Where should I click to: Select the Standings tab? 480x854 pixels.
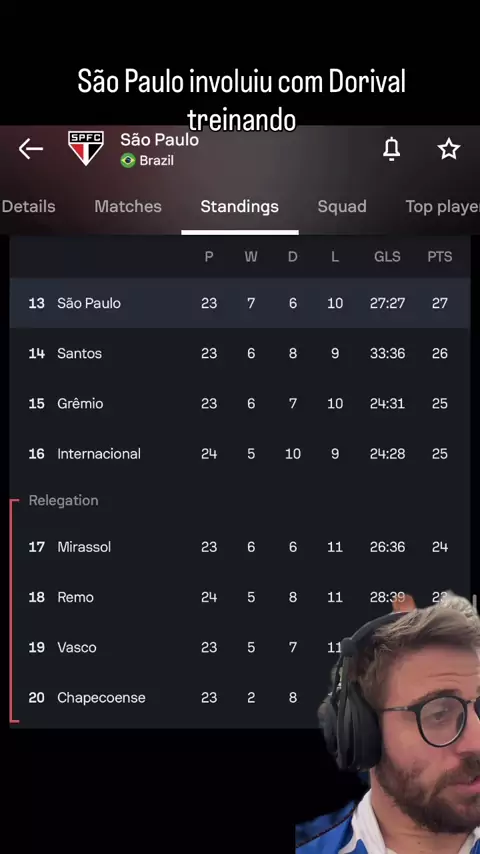pyautogui.click(x=240, y=206)
